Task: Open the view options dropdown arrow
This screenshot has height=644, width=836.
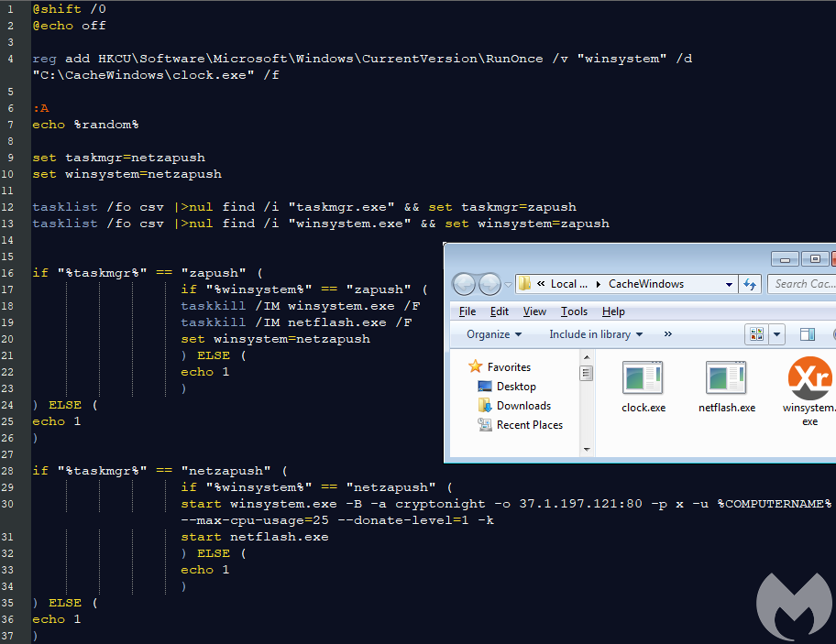Action: pos(776,334)
